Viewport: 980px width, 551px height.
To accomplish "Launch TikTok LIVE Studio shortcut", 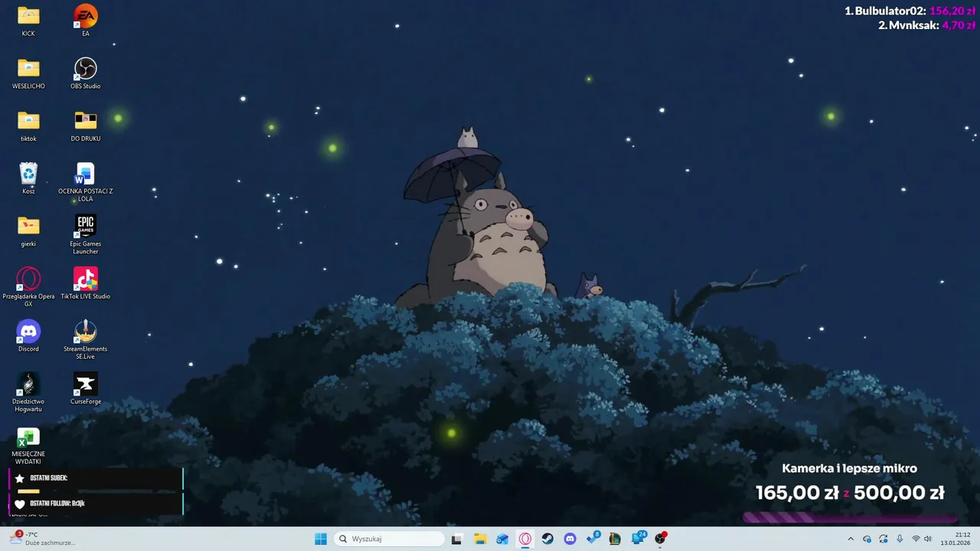I will point(86,283).
